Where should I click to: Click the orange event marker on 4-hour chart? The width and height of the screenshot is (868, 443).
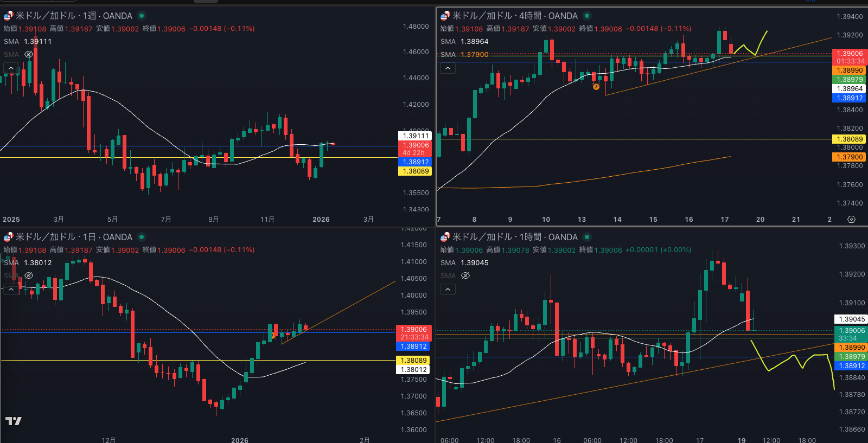[596, 87]
